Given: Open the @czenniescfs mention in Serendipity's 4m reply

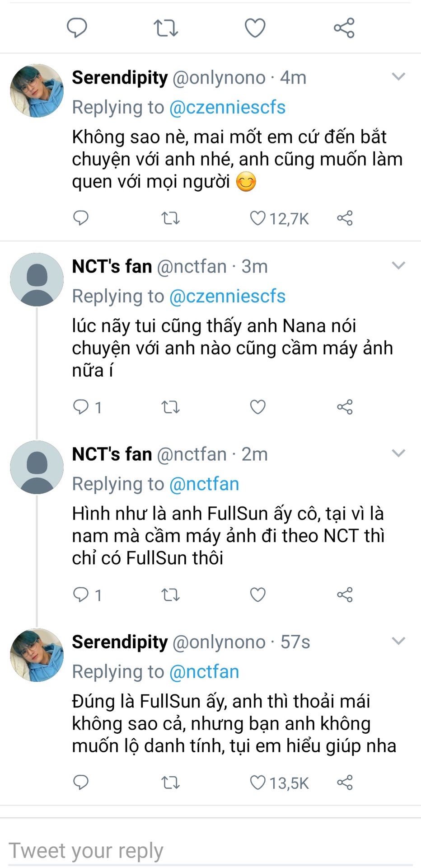Looking at the screenshot, I should point(227,108).
